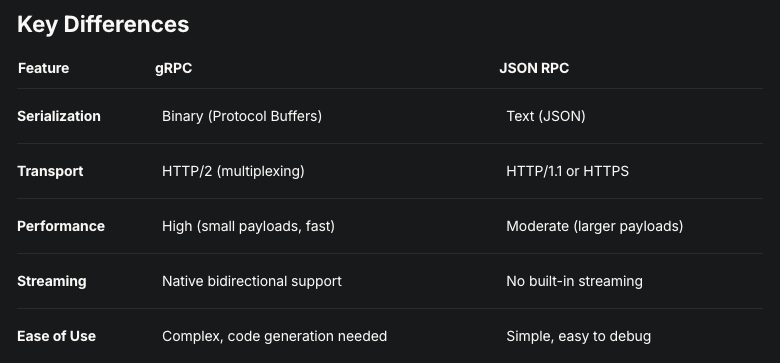
Task: Select the Ease of Use row label
Action: click(x=56, y=336)
